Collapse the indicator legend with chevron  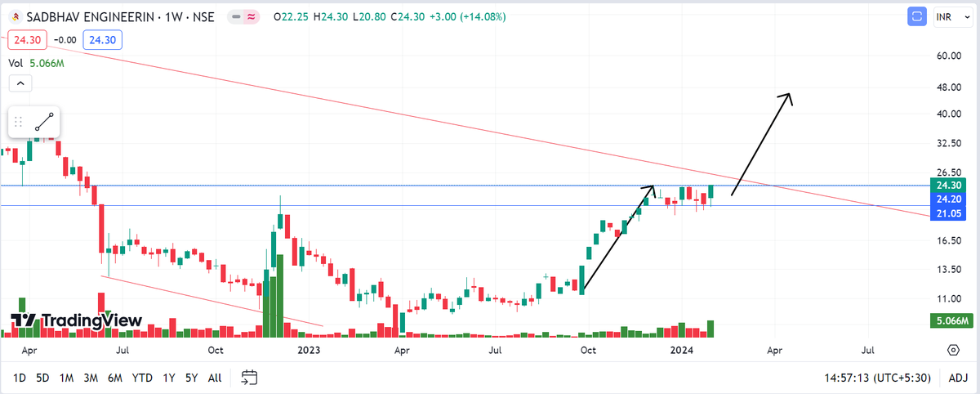pos(20,83)
